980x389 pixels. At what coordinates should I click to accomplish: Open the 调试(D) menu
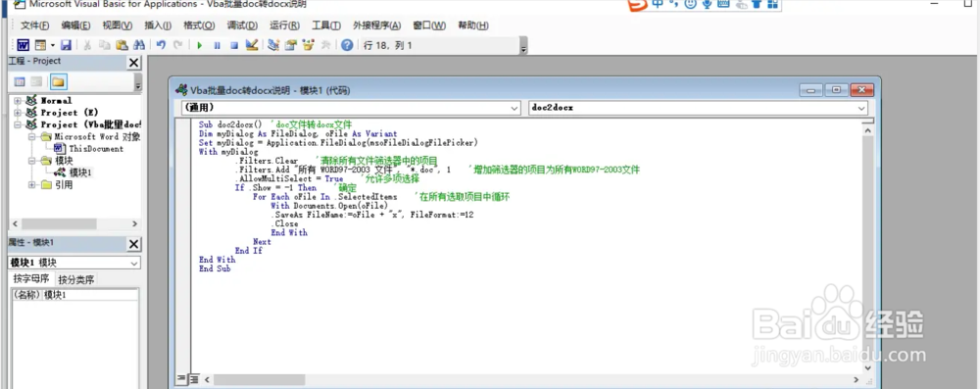(242, 25)
